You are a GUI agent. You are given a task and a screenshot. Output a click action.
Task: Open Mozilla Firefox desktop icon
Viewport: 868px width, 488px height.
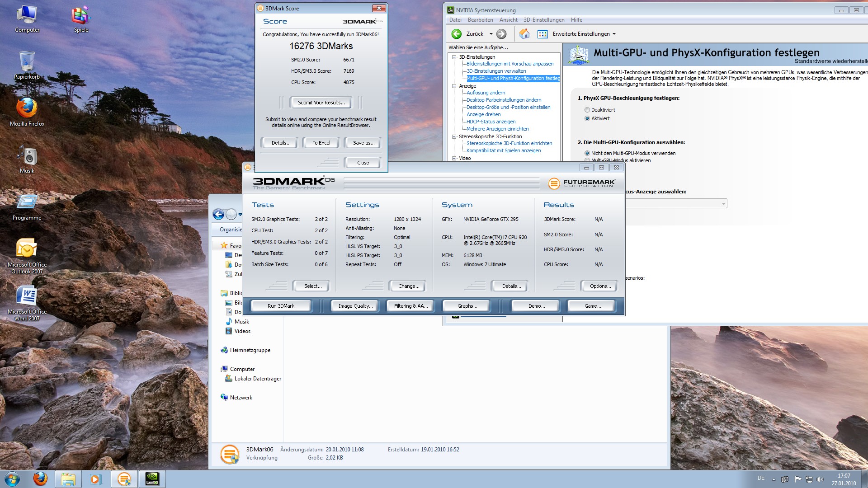point(27,108)
